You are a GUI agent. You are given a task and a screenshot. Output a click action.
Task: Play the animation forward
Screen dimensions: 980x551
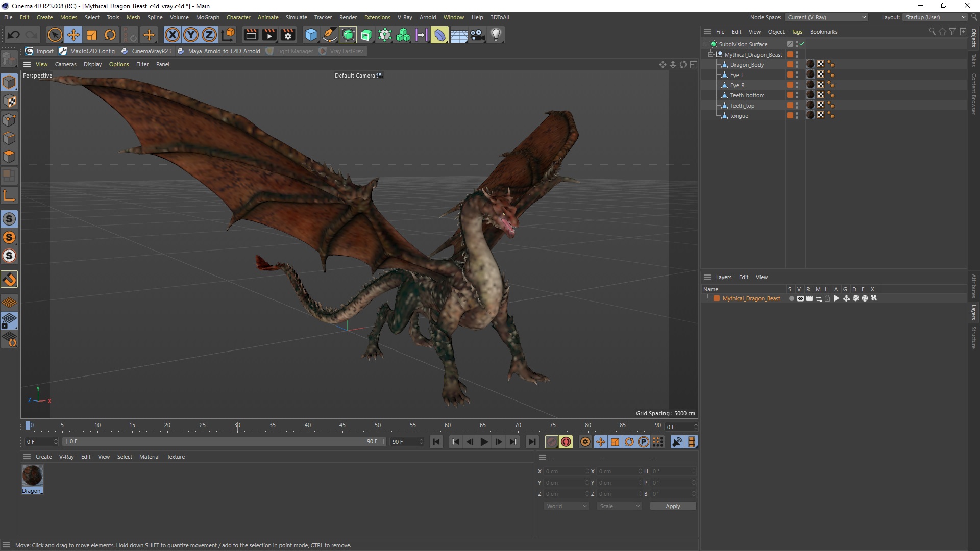(484, 442)
